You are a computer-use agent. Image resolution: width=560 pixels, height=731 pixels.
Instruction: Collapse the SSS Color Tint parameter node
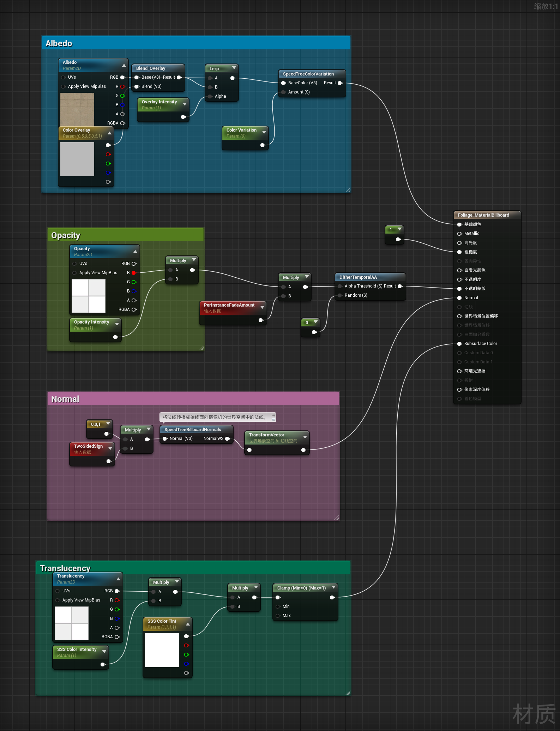[x=188, y=624]
